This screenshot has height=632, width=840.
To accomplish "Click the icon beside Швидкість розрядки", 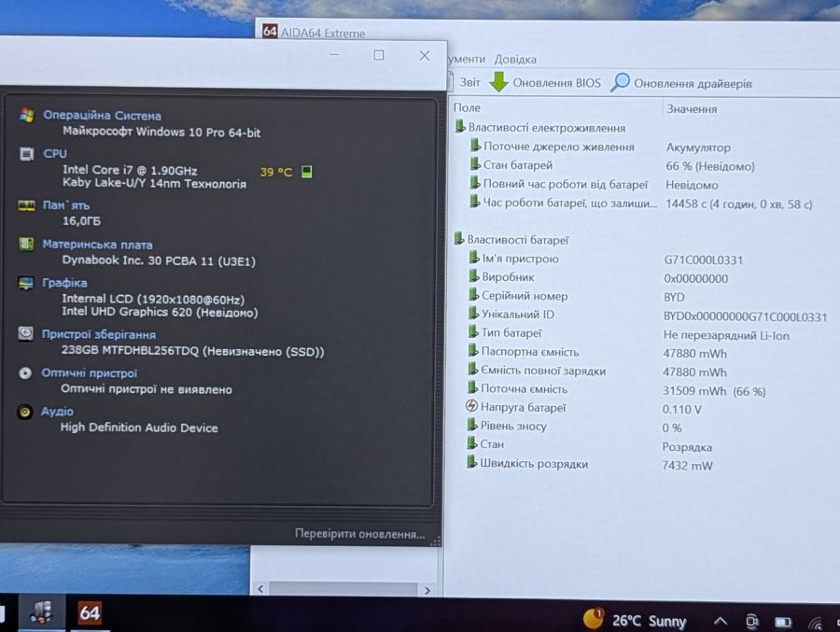I will [x=471, y=462].
